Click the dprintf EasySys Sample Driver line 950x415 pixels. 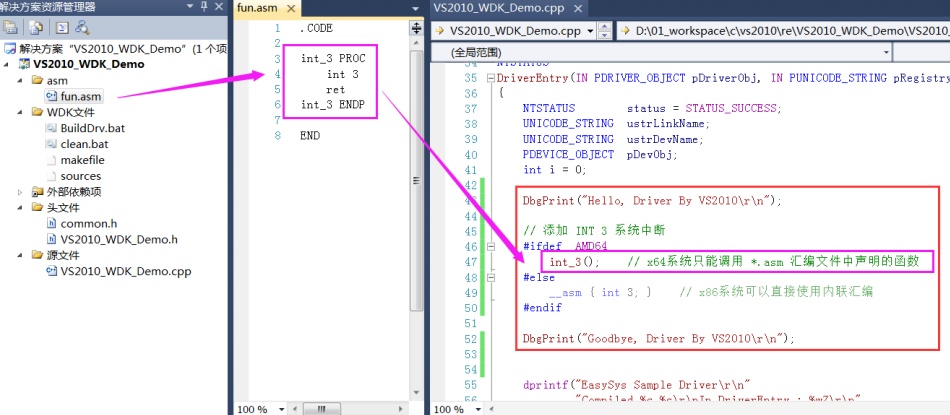coord(637,385)
